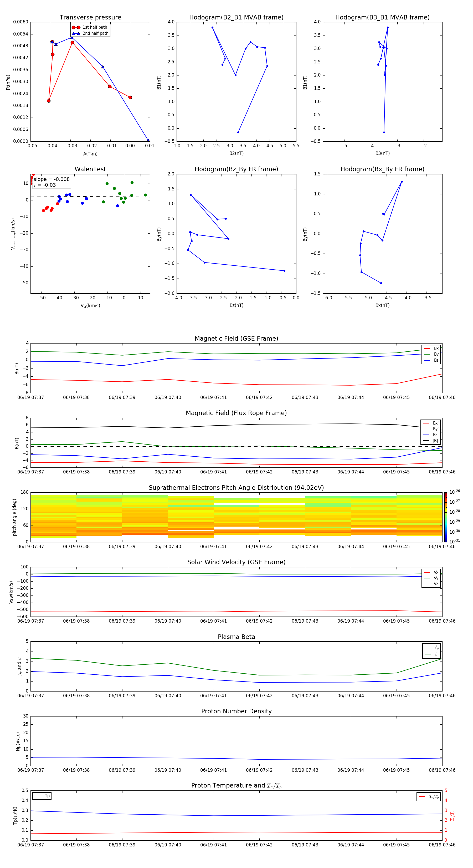Click the 'Proton Temperature and Te/Tp' title
473x868 pixels.
tap(236, 785)
